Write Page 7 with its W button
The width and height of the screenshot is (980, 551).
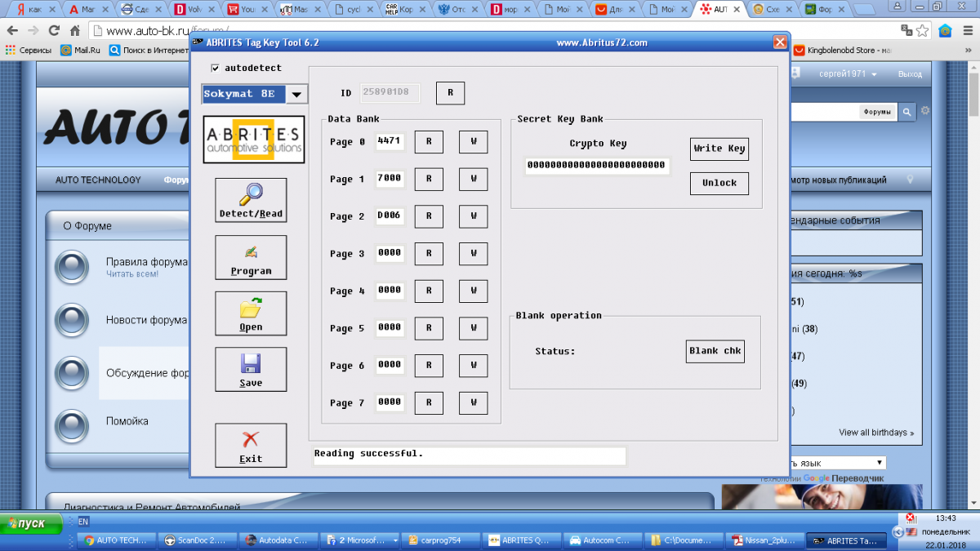point(473,402)
